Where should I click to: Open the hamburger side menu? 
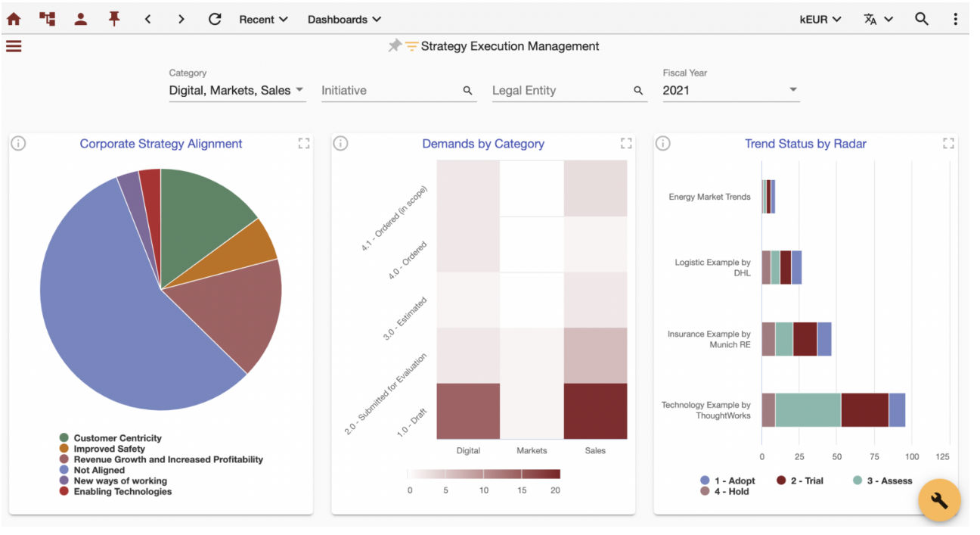(x=14, y=46)
